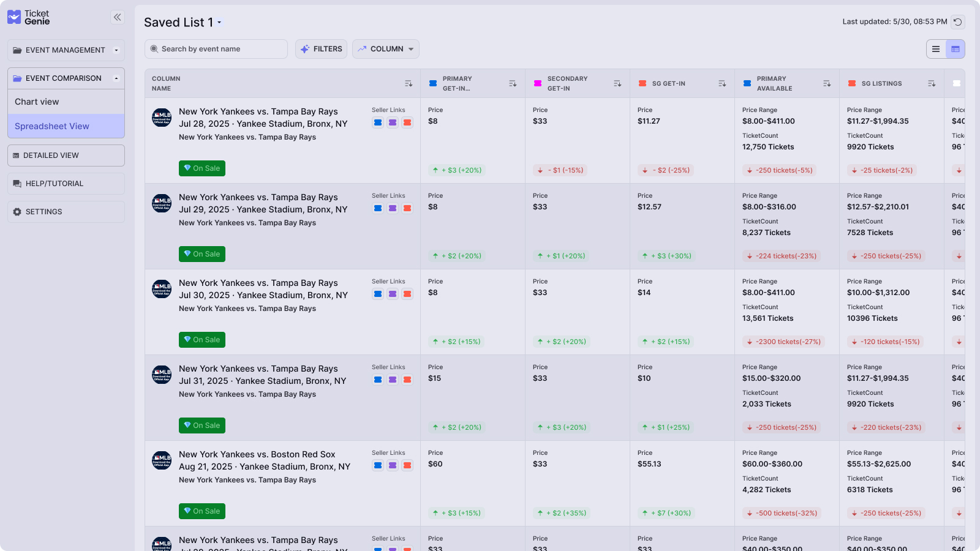Expand the SECONDARY GET-IN column sort menu
980x551 pixels.
pyautogui.click(x=617, y=83)
